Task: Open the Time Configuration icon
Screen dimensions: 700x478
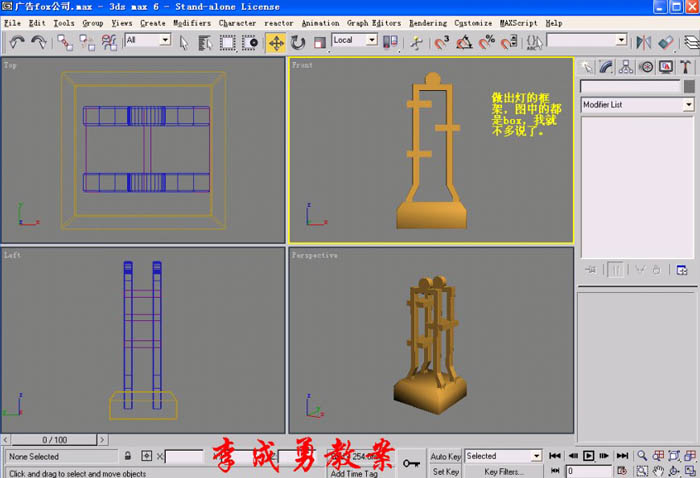Action: click(621, 470)
